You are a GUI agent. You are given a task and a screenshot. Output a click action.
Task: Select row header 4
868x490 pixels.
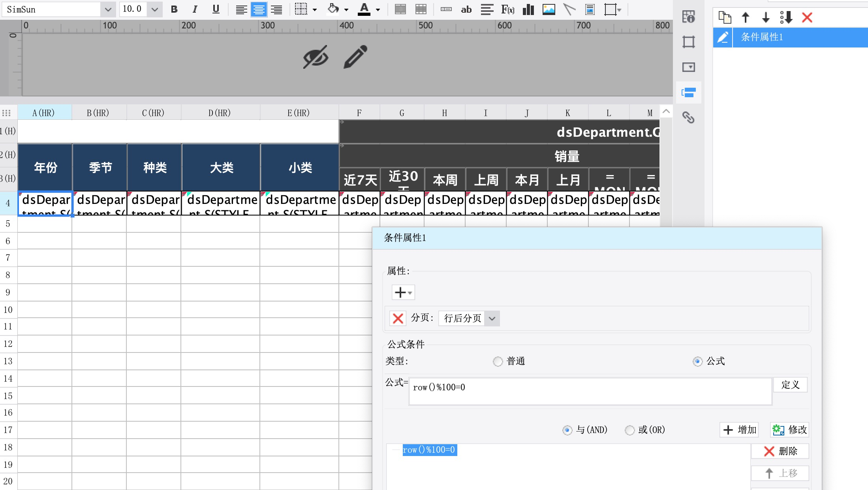[8, 203]
